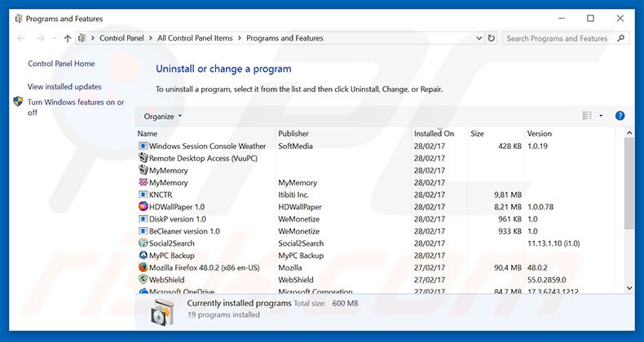Navigate to Control Panel breadcrumb

pos(121,38)
